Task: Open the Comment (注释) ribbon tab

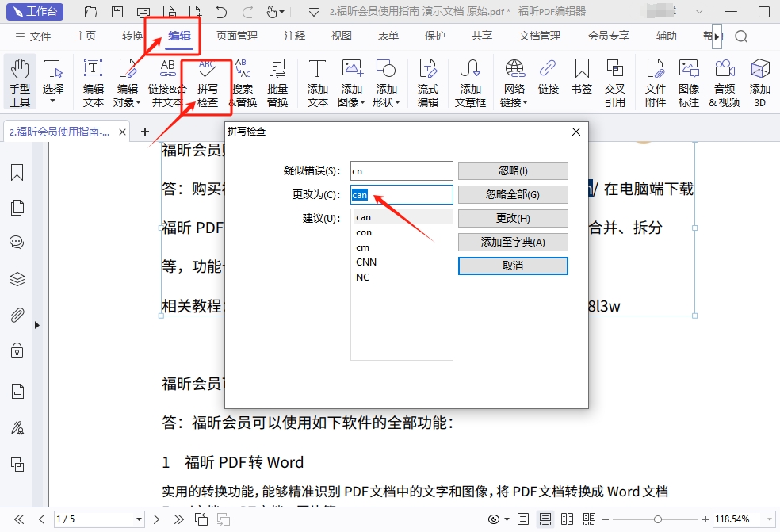Action: 295,36
